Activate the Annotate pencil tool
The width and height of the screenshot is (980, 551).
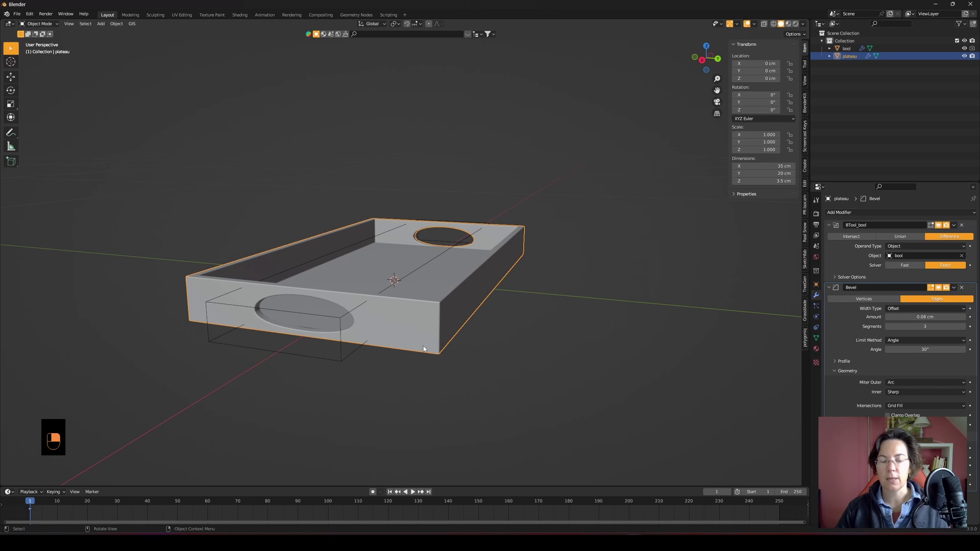11,133
